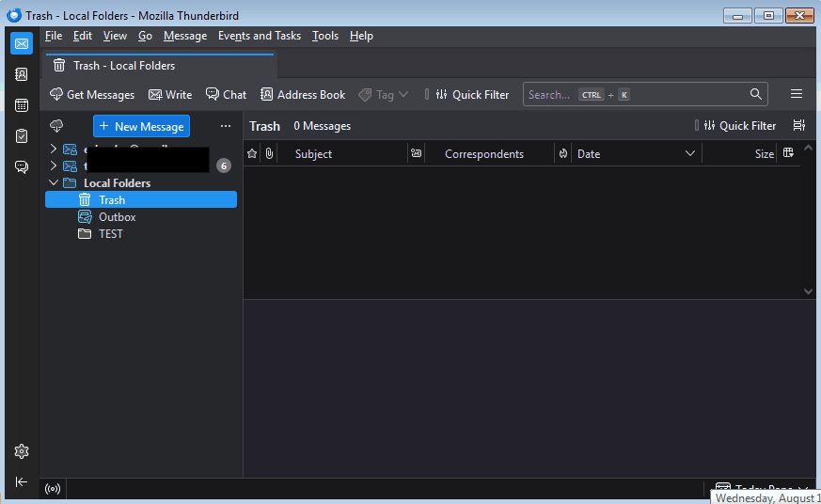Viewport: 821px width, 504px height.
Task: Click the search magnifier icon
Action: pyautogui.click(x=755, y=94)
